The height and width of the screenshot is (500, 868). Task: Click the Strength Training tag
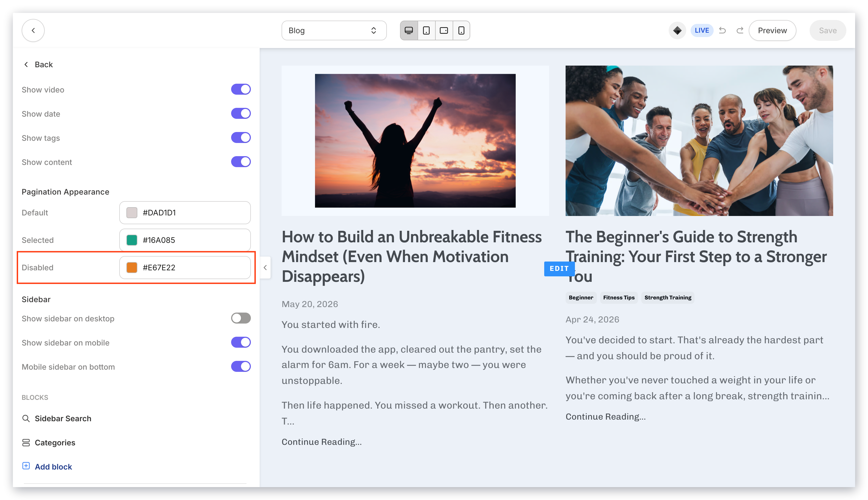tap(668, 297)
